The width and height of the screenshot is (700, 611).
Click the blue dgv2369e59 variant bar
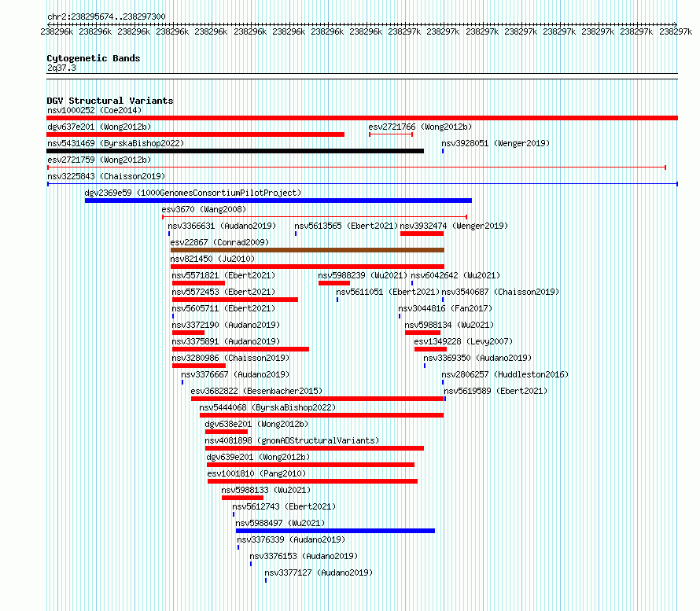click(278, 201)
